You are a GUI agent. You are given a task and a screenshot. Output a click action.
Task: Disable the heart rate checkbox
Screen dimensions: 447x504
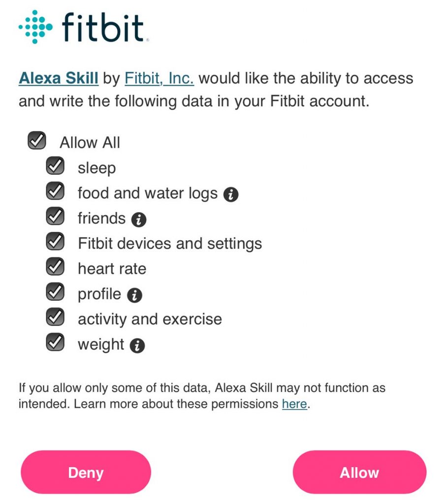pyautogui.click(x=55, y=268)
